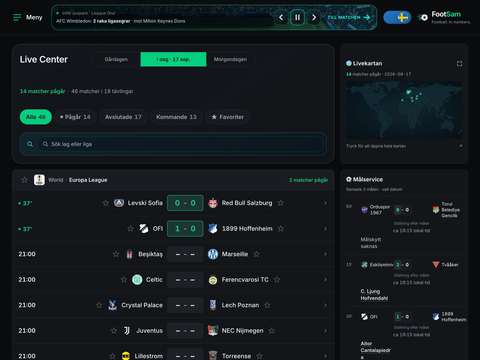
Task: Click the Lech Poznan crest
Action: [213, 305]
